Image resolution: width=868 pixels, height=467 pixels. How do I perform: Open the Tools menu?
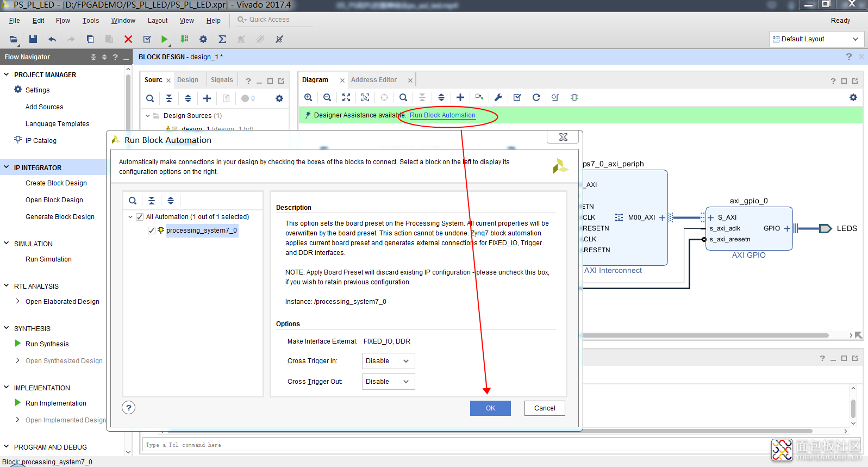coord(91,21)
